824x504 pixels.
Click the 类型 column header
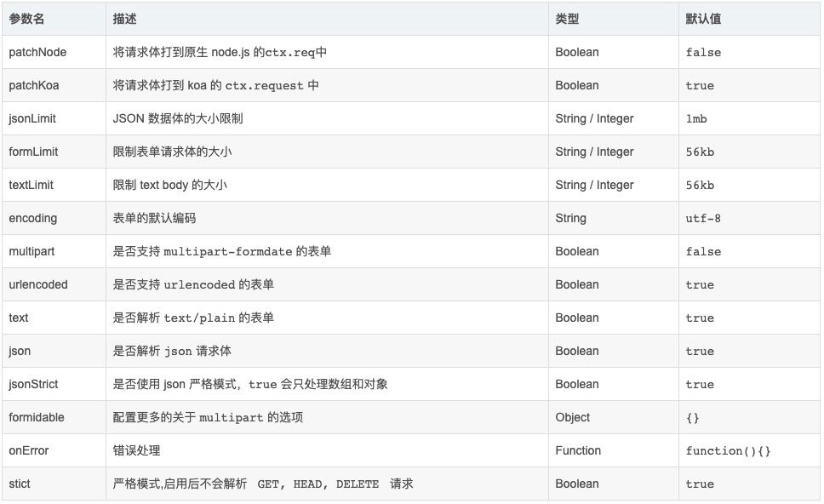point(567,19)
